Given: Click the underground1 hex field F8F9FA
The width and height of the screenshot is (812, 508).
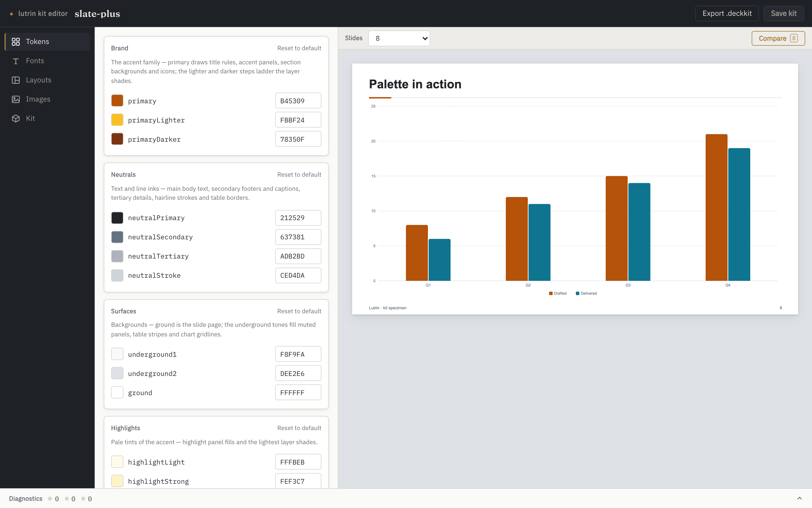Looking at the screenshot, I should click(x=298, y=354).
